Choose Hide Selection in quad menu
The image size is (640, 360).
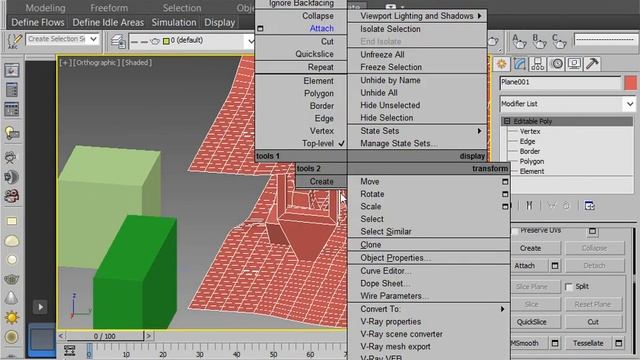pyautogui.click(x=387, y=118)
